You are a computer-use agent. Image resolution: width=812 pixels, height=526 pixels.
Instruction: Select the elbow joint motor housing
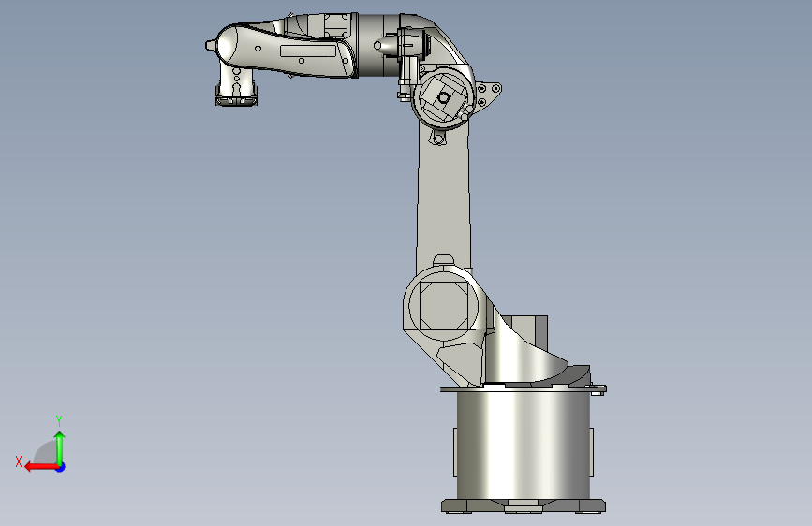pos(443,96)
